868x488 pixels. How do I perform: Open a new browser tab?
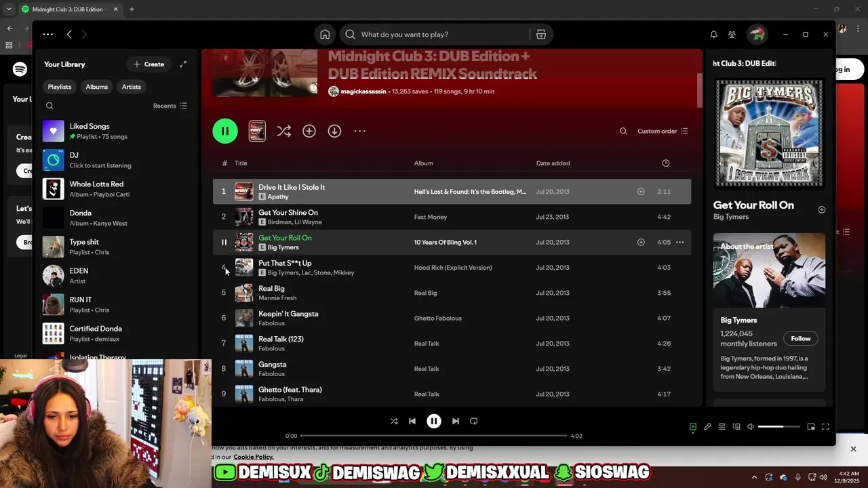[132, 9]
